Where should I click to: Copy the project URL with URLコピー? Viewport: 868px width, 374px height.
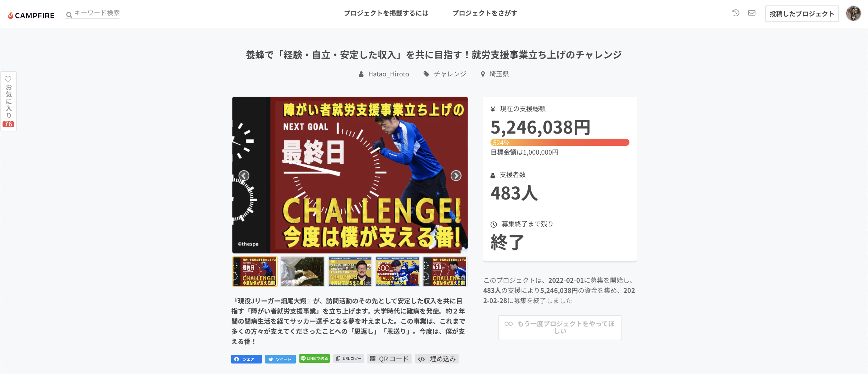349,358
